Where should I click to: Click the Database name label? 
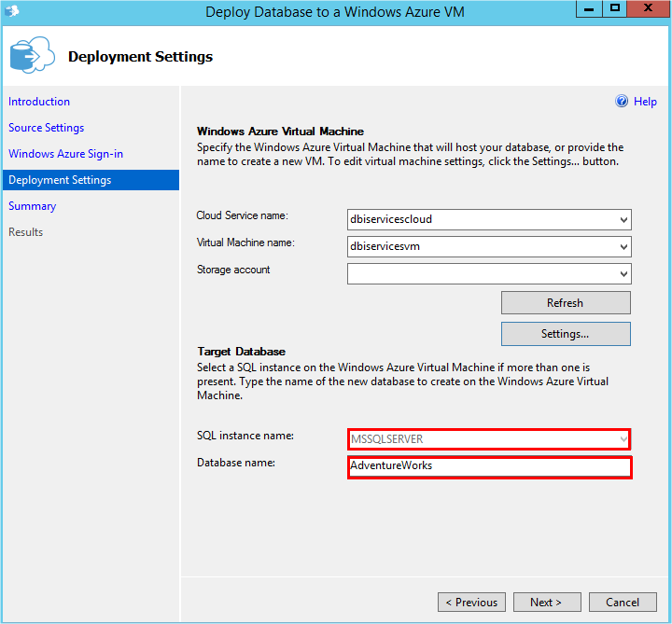pyautogui.click(x=236, y=463)
